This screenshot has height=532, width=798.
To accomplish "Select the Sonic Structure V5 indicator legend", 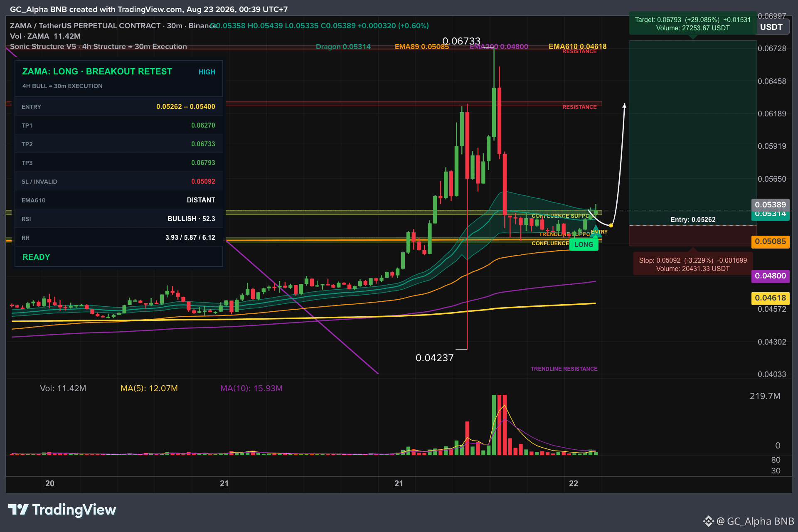I will [99, 47].
